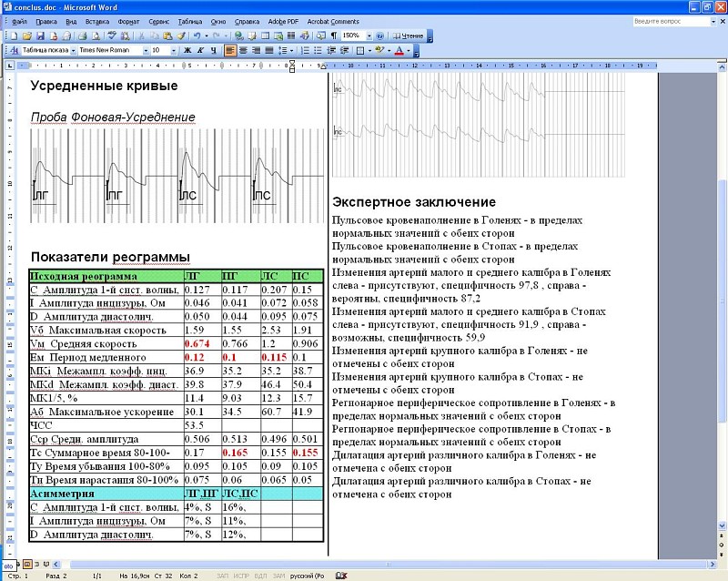This screenshot has width=728, height=581.
Task: Open print preview from the toolbar
Action: [96, 36]
